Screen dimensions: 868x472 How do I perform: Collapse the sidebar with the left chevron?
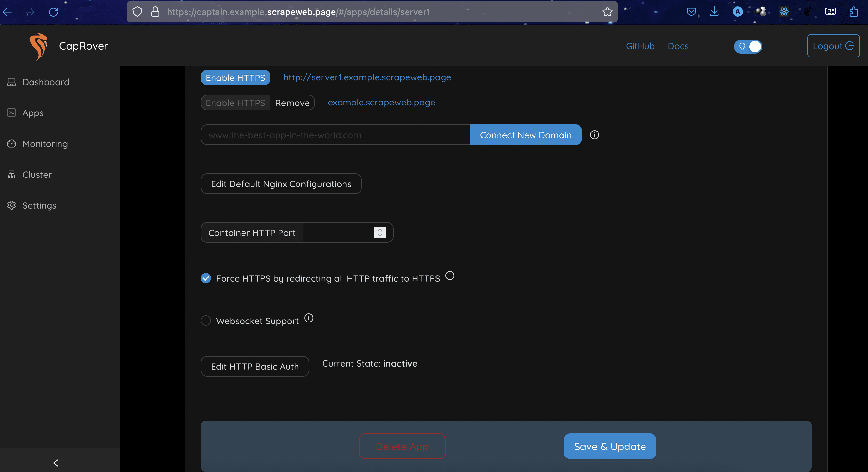coord(56,463)
